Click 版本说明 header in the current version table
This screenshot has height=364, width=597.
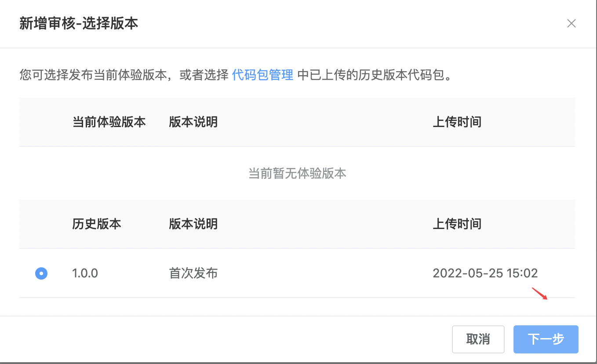point(193,122)
